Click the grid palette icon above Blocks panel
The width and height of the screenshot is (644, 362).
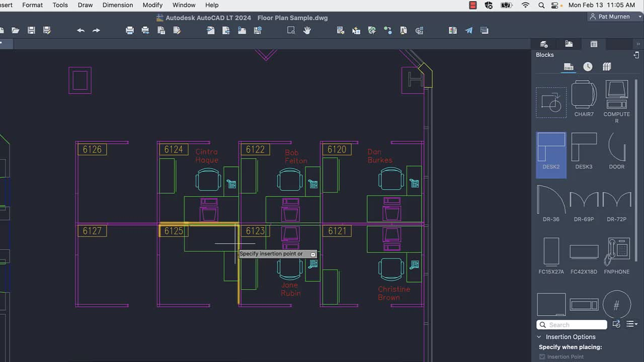(x=594, y=44)
